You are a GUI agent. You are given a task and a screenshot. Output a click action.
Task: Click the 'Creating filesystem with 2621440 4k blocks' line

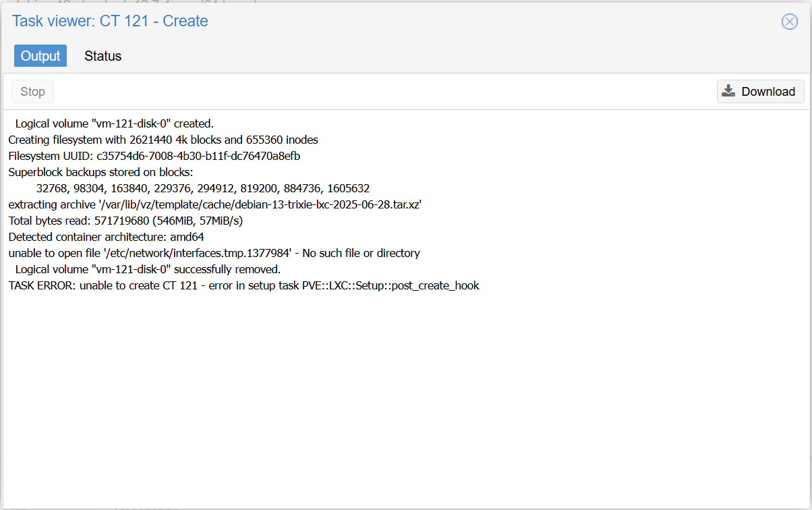pyautogui.click(x=163, y=140)
